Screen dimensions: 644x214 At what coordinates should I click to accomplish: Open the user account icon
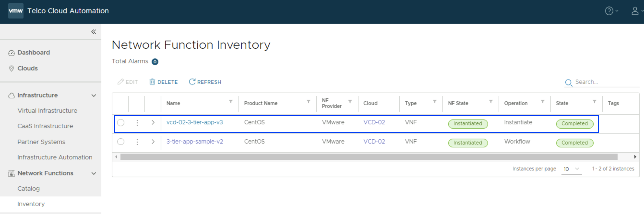click(635, 11)
